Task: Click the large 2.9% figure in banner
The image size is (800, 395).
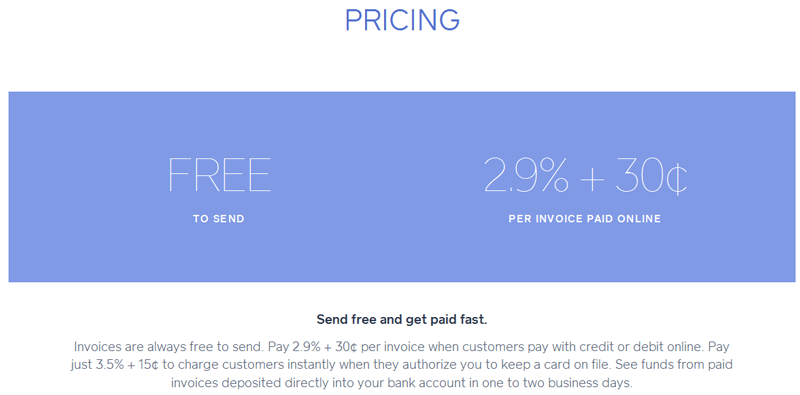Action: 526,175
